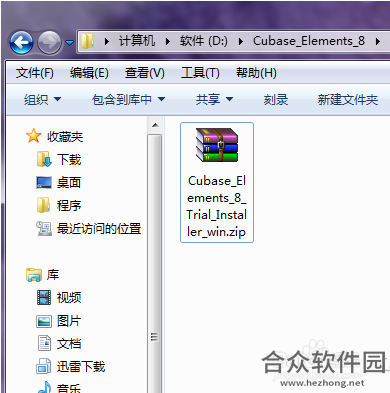
Task: Click the navigation pane scrollbar thumb
Action: (155, 263)
